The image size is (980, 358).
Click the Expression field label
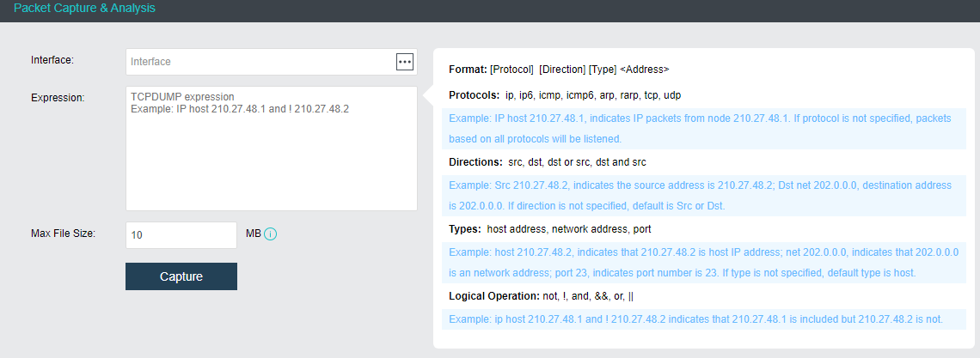58,97
